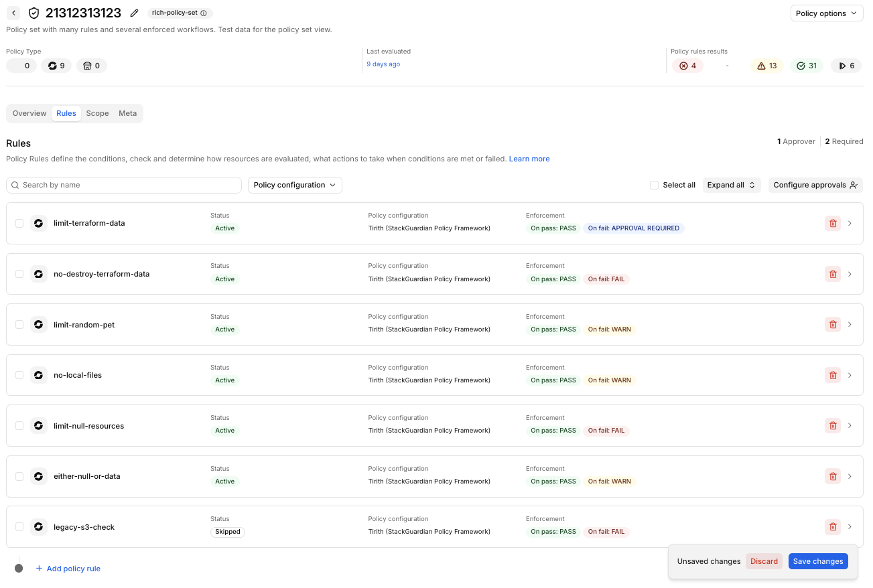Delete the no-destroy-terraform-data rule
This screenshot has height=588, width=873.
(833, 274)
